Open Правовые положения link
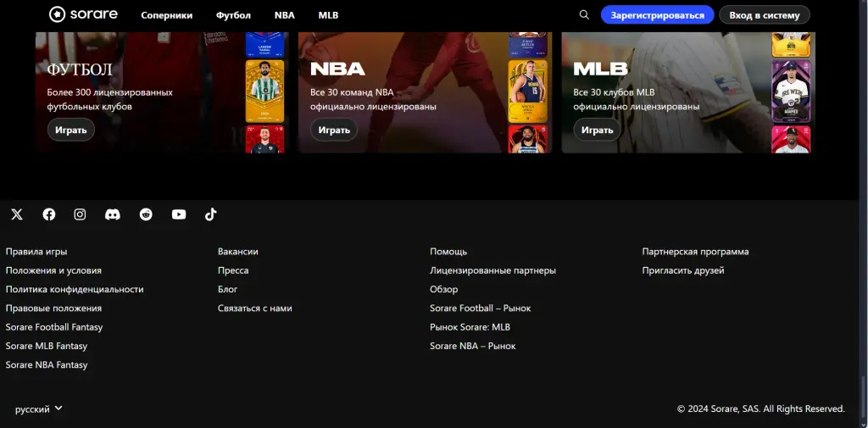The image size is (868, 428). 53,308
